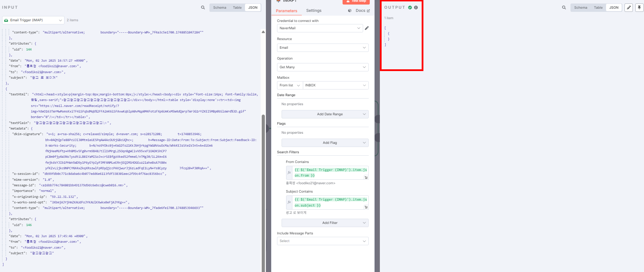Click date "Mon, 02 Jun 2025 16:57:27 +0900"

click(56, 61)
